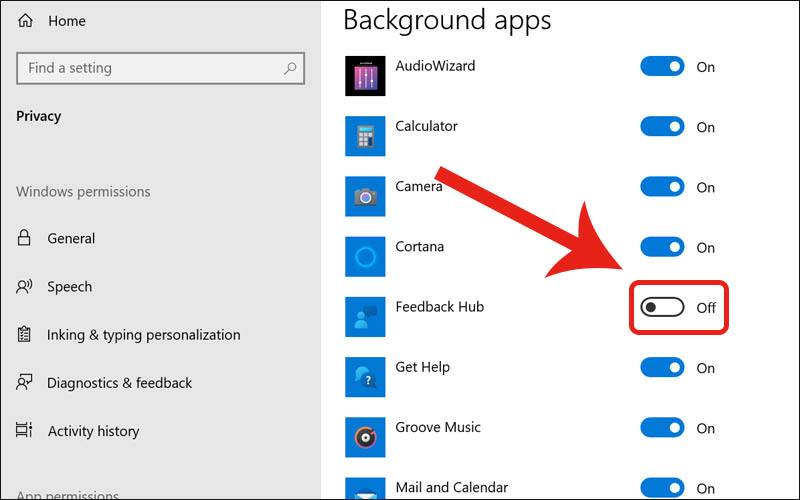The height and width of the screenshot is (500, 800).
Task: Open Diagnostics & feedback page
Action: [x=119, y=383]
